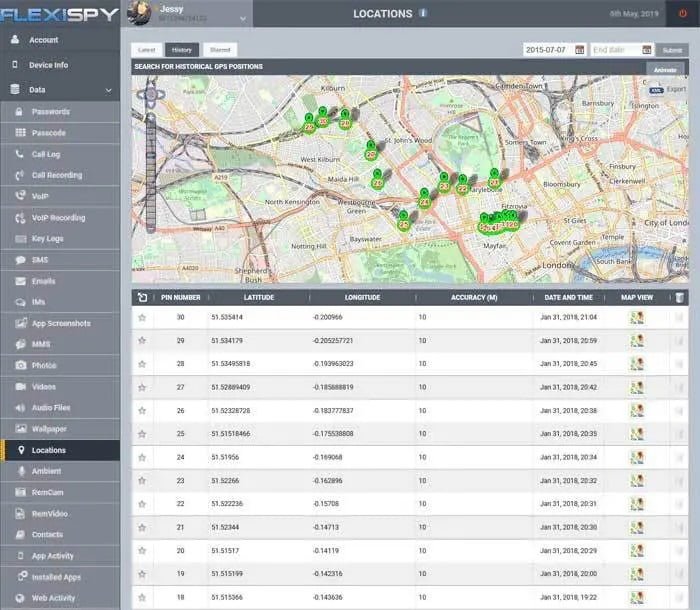
Task: Switch to the History tab
Action: [x=182, y=50]
